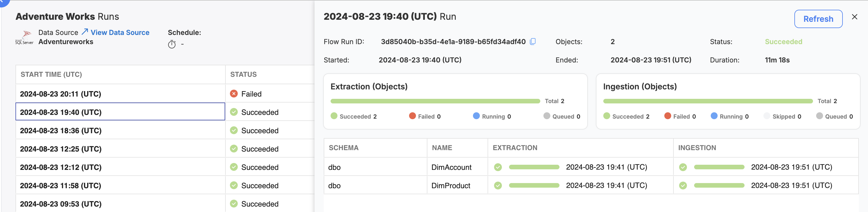Copy the Flow Run ID with the copy icon
This screenshot has width=868, height=212.
(x=533, y=42)
